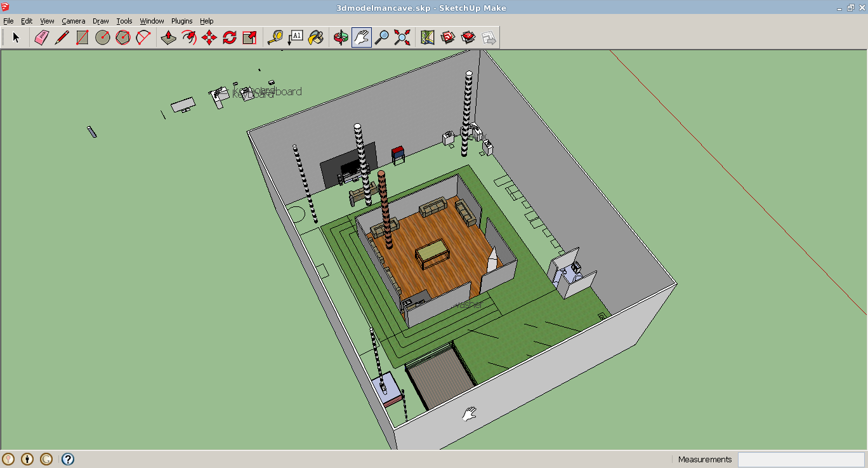Screen dimensions: 868x468
Task: Click Zoom Extents tool
Action: (402, 37)
